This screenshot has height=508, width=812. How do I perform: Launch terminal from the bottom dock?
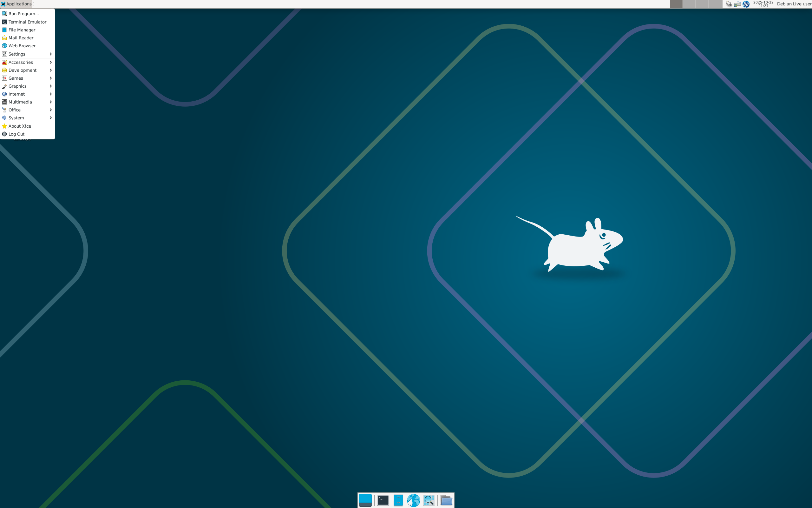[x=383, y=500]
